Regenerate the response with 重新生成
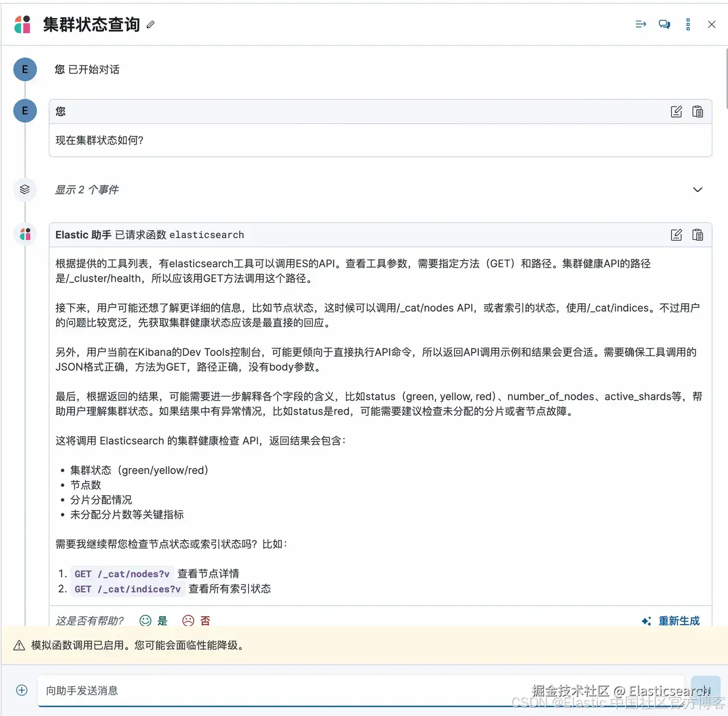The width and height of the screenshot is (728, 716). point(671,621)
